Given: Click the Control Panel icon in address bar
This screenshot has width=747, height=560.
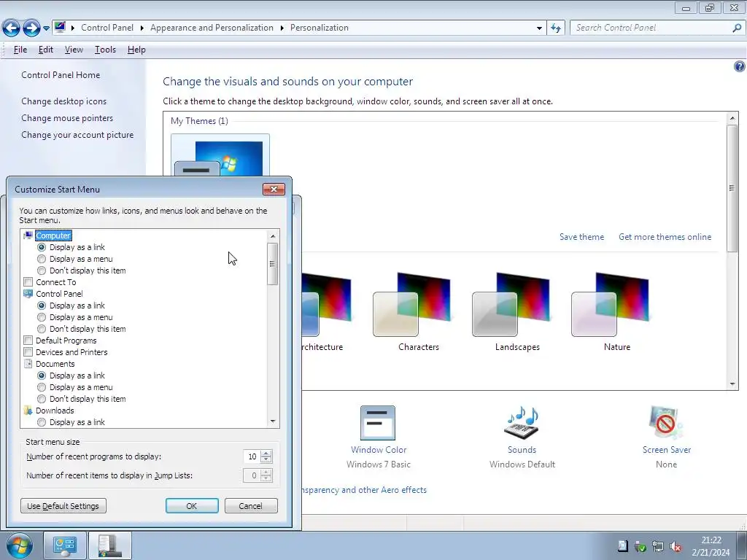Looking at the screenshot, I should coord(60,27).
